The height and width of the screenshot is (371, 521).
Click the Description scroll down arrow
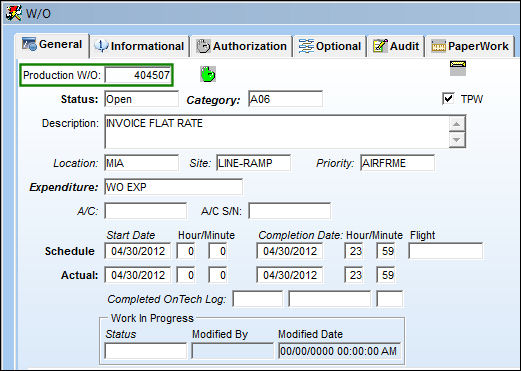[457, 139]
